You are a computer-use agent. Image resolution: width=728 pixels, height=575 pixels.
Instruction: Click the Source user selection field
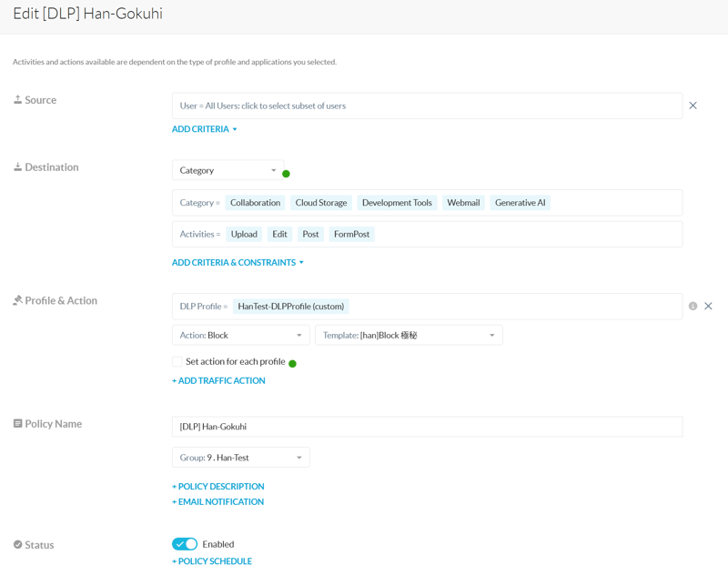coord(427,106)
